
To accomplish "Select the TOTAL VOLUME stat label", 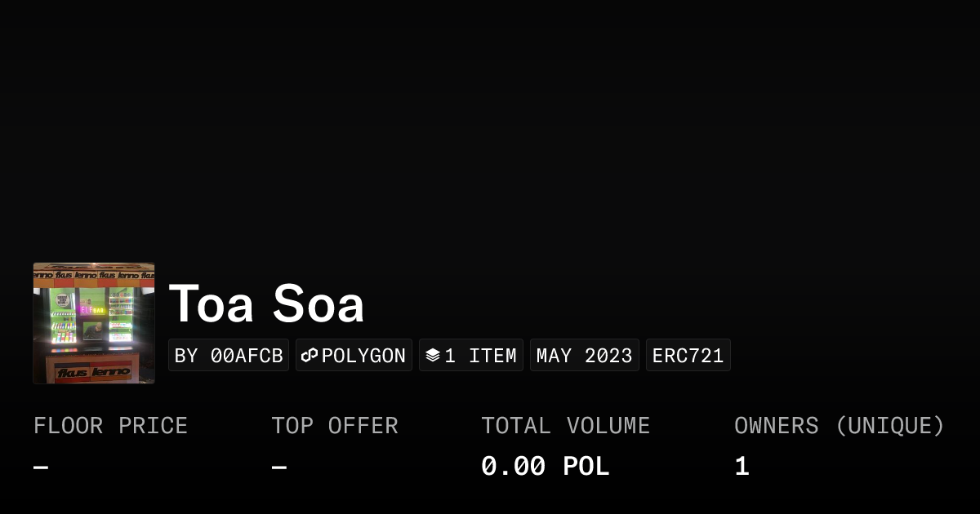I will tap(566, 425).
